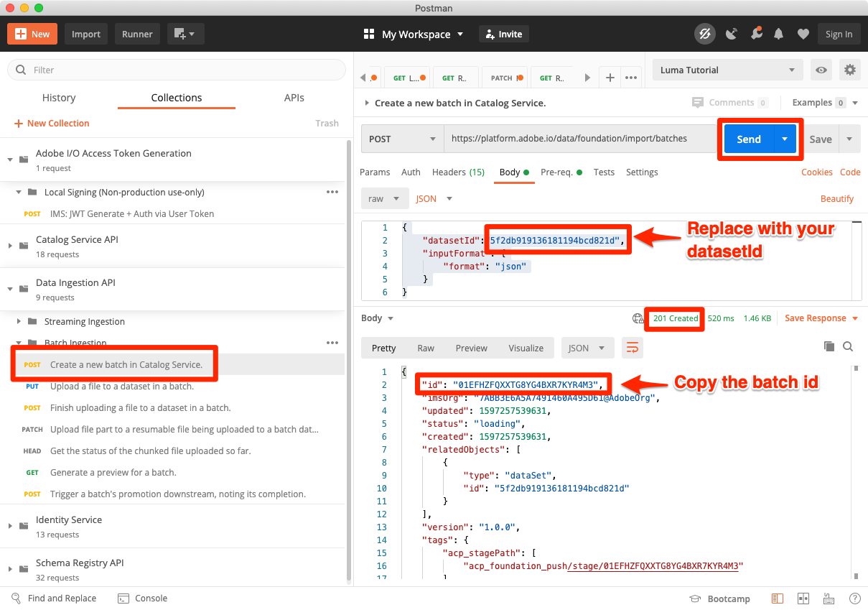Select Upload a file to a dataset request
This screenshot has width=868, height=610.
coord(122,387)
